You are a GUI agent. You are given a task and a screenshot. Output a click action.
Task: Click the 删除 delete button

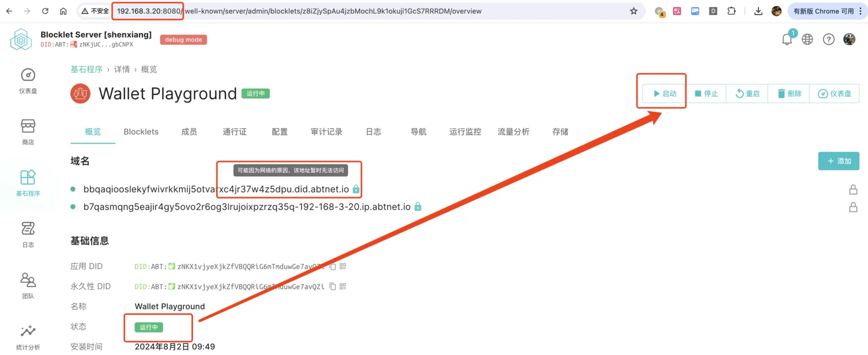pos(789,93)
